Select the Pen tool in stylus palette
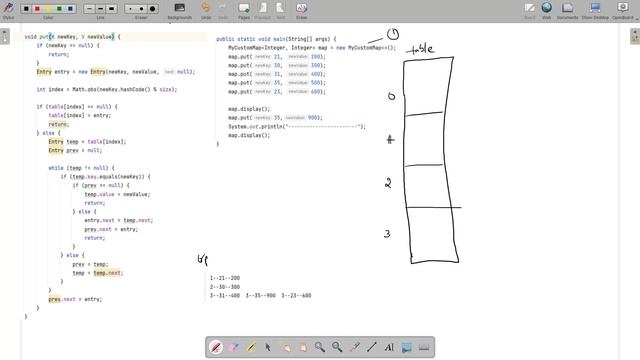The width and height of the screenshot is (640, 360). click(216, 347)
